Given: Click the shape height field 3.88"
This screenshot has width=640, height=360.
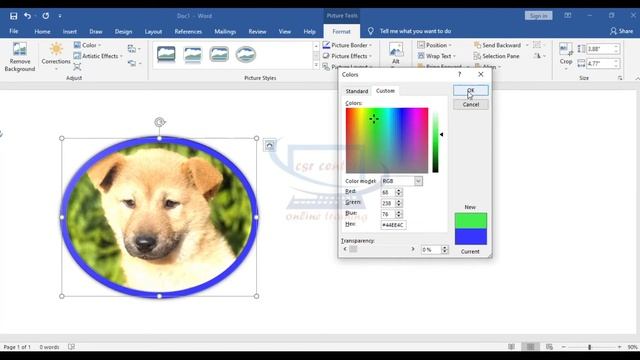Looking at the screenshot, I should [603, 49].
